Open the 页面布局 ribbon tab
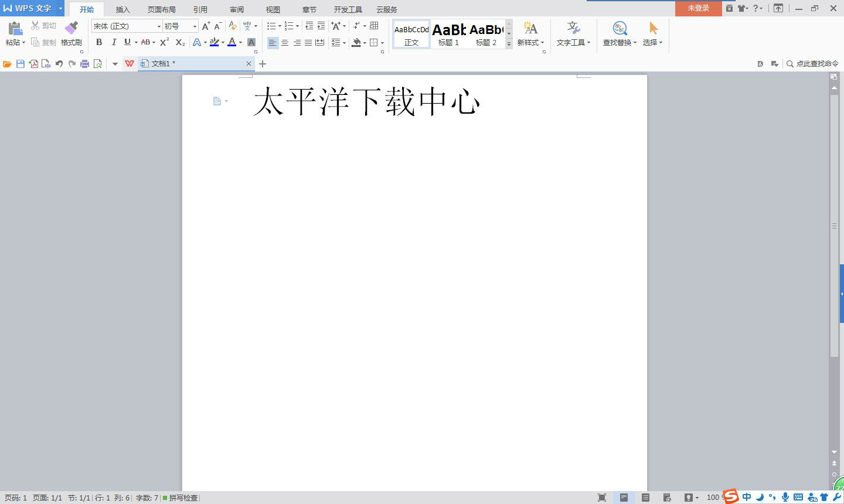This screenshot has height=504, width=844. (162, 9)
